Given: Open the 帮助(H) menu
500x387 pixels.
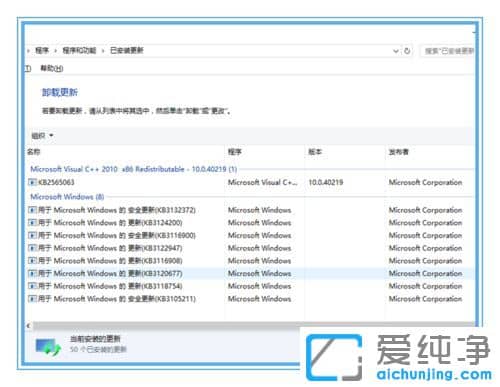Looking at the screenshot, I should 52,68.
